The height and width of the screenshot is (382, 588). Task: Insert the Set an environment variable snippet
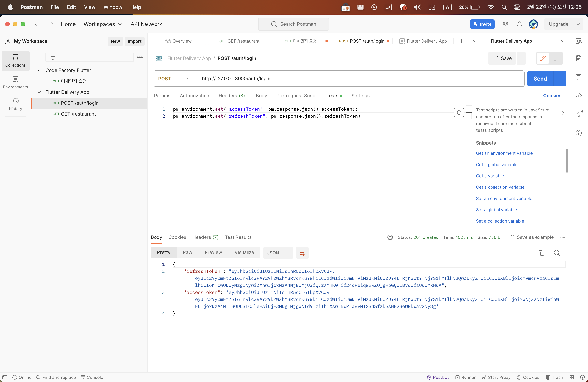504,198
